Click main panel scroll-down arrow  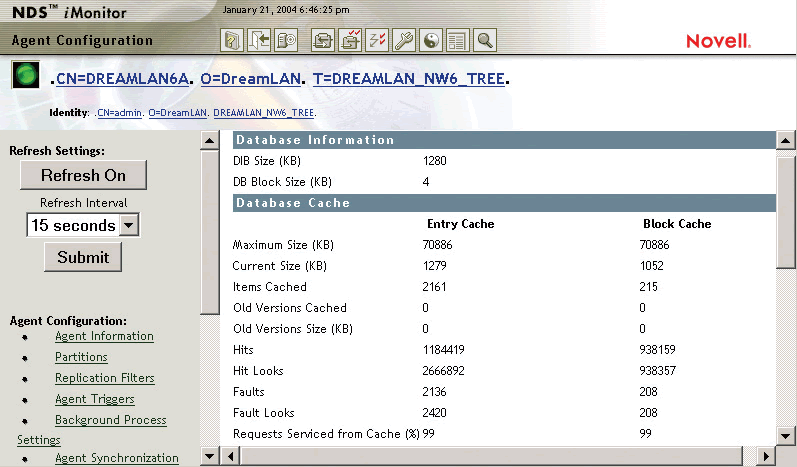786,435
